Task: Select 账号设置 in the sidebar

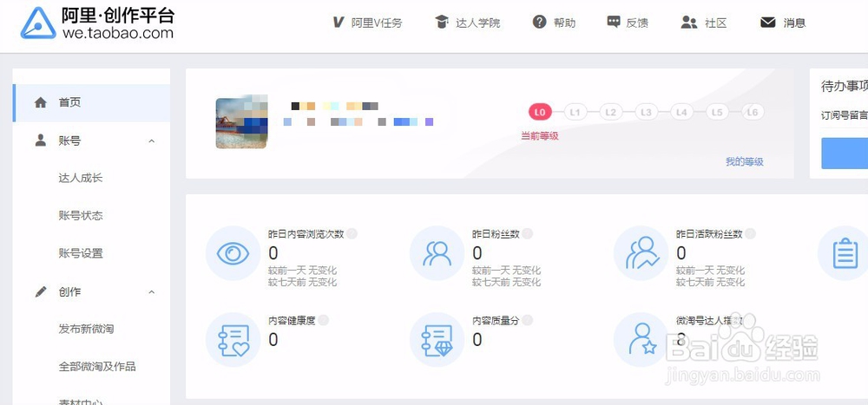Action: (x=81, y=253)
